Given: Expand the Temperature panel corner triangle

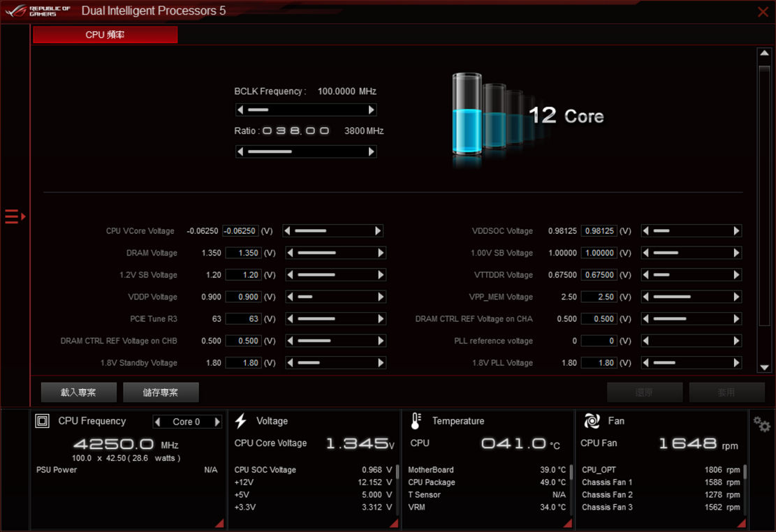Looking at the screenshot, I should [568, 523].
